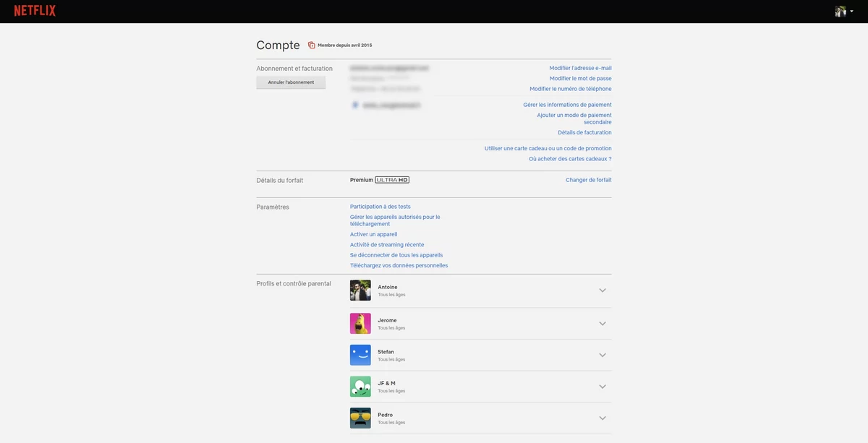Click the JF & M profile name
Image resolution: width=868 pixels, height=443 pixels.
387,383
